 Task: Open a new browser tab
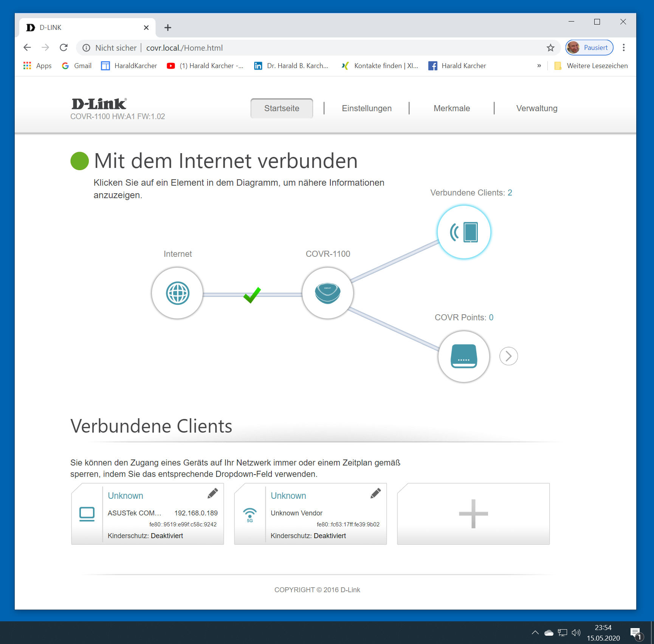pyautogui.click(x=168, y=28)
